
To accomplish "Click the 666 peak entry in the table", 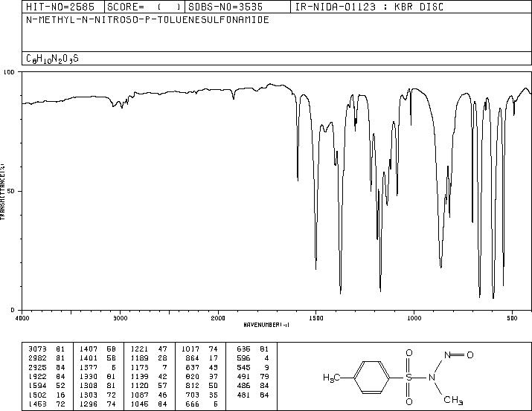I will coord(202,404).
